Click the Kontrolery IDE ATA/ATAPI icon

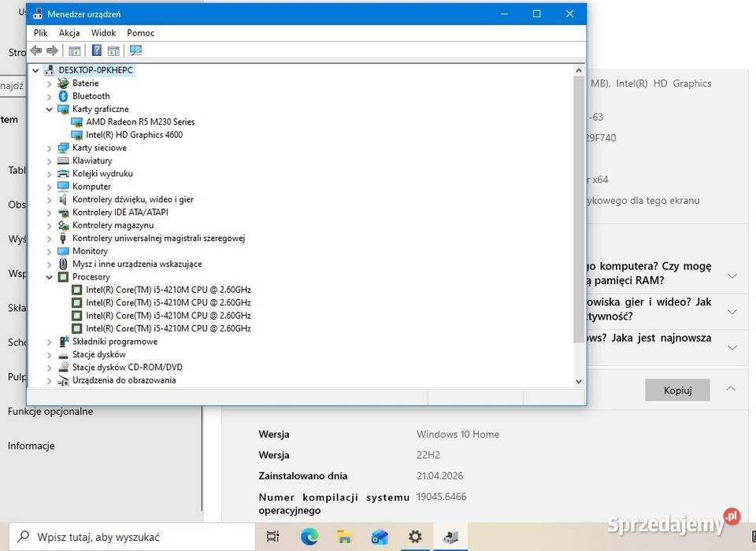tap(63, 212)
